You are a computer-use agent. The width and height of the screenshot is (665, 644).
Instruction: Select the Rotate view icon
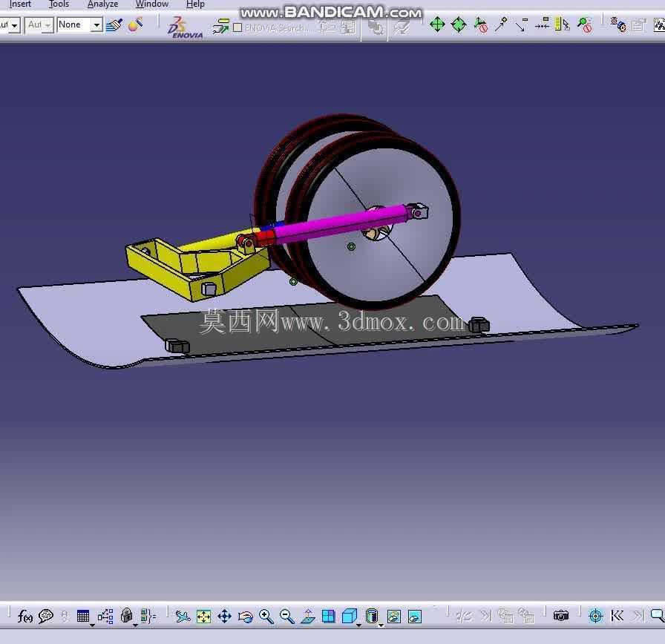click(245, 616)
